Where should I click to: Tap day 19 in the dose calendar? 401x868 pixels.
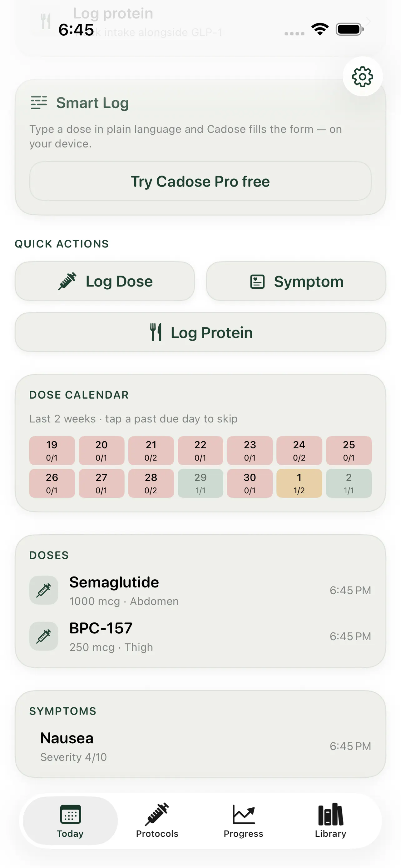coord(52,451)
